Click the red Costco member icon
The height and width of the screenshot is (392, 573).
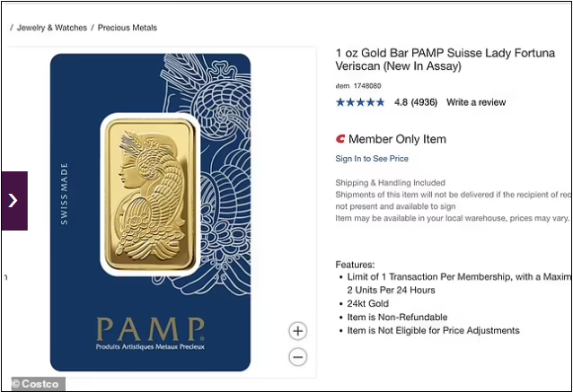340,139
